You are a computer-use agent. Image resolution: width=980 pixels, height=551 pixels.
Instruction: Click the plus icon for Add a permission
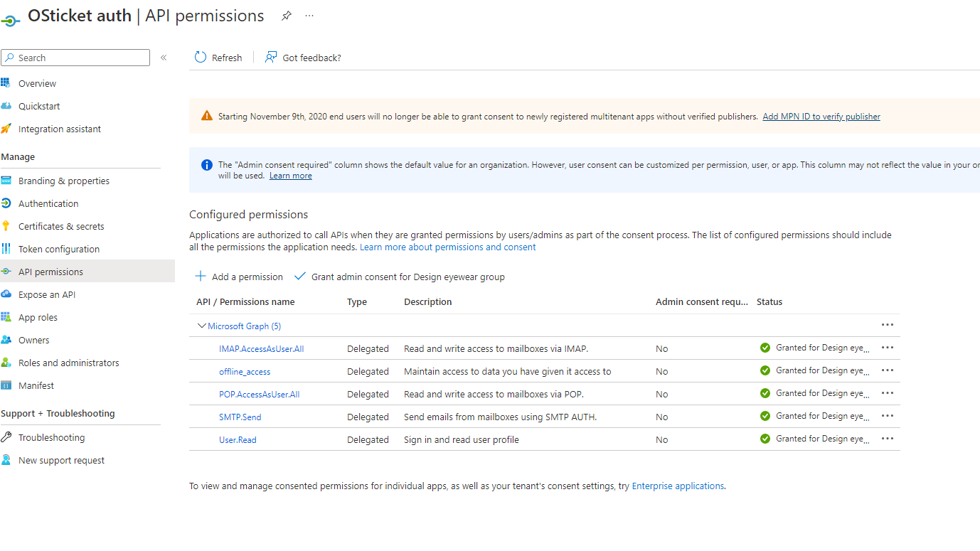pos(201,277)
